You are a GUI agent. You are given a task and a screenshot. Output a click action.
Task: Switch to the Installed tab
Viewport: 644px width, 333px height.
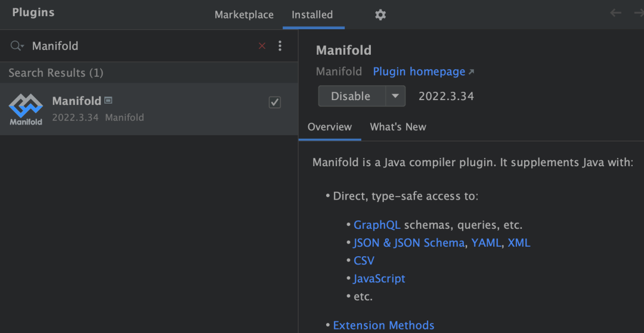312,15
